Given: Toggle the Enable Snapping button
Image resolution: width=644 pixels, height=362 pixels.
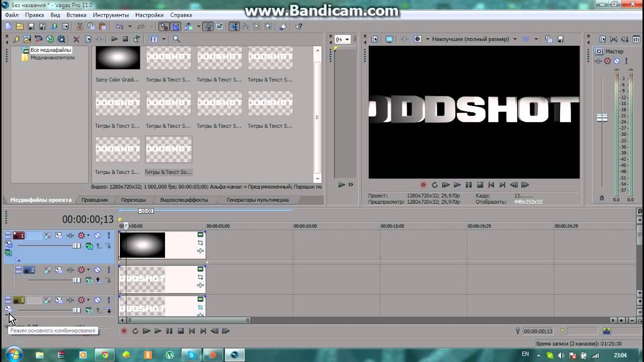Looking at the screenshot, I should tap(164, 27).
